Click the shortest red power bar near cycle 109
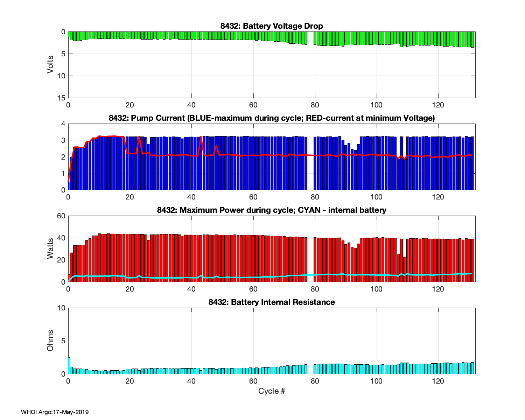 pyautogui.click(x=405, y=269)
